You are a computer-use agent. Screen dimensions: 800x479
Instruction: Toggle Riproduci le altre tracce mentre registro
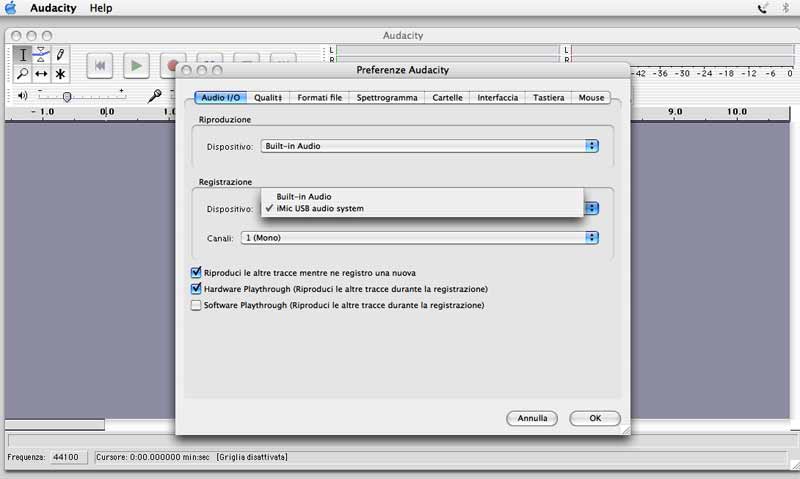point(196,272)
